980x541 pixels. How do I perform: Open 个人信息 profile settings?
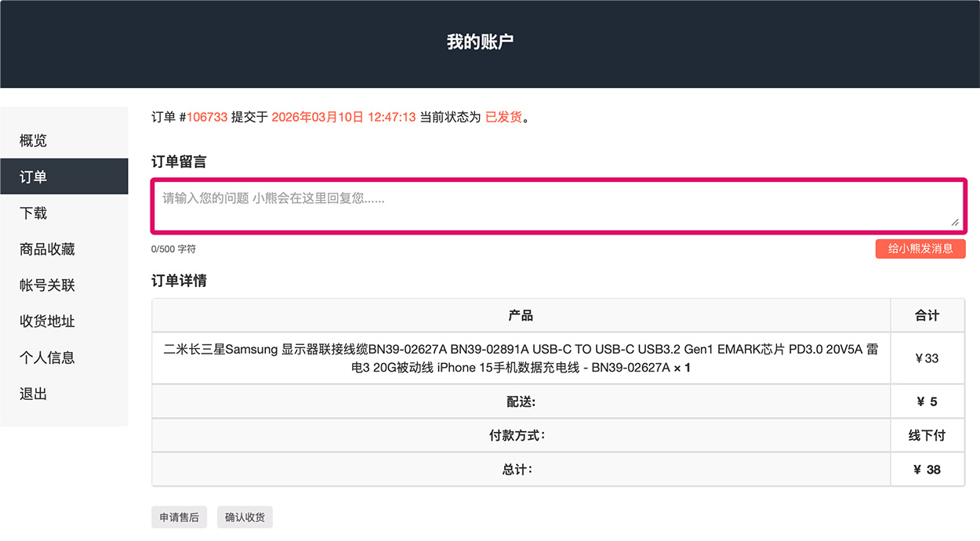click(x=47, y=358)
